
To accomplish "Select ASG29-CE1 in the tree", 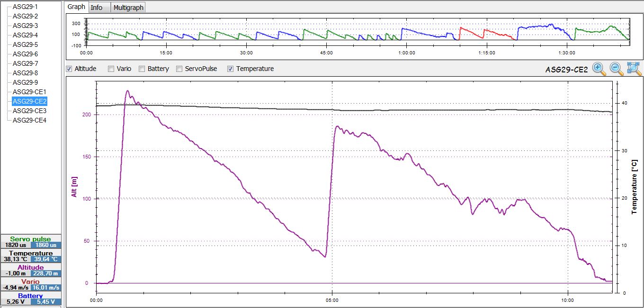I will coord(29,92).
